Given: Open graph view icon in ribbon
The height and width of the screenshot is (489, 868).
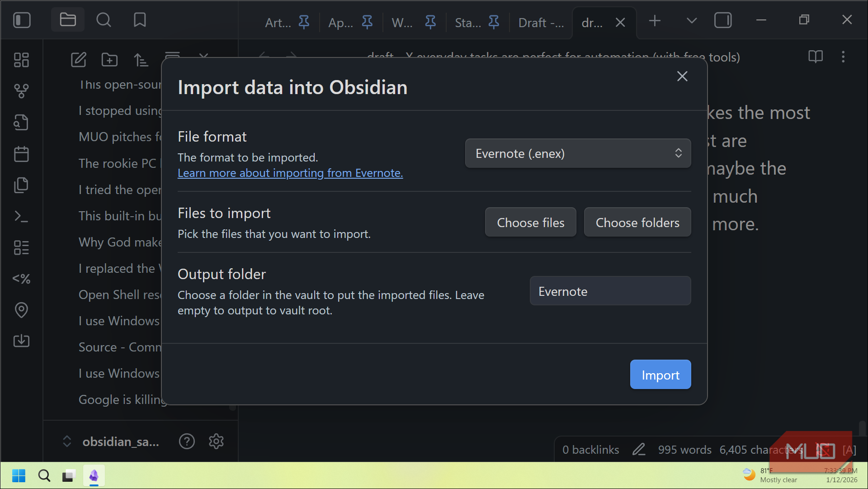Looking at the screenshot, I should (21, 91).
